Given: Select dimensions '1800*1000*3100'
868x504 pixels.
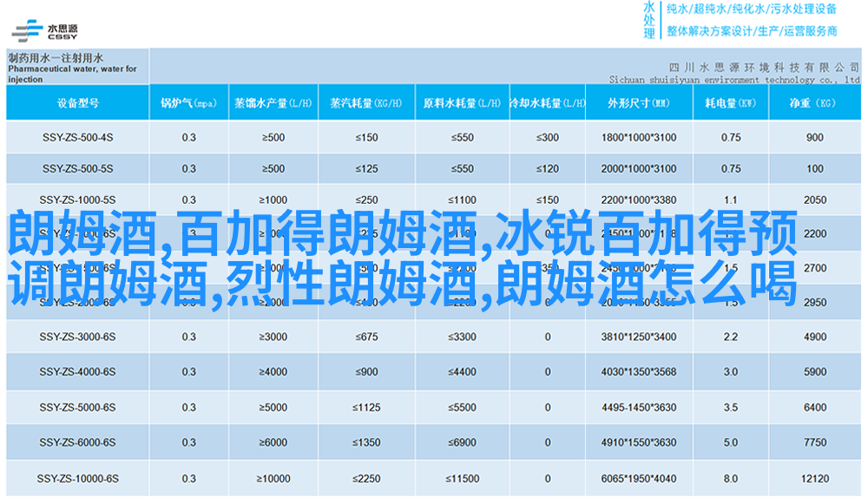Looking at the screenshot, I should [639, 137].
